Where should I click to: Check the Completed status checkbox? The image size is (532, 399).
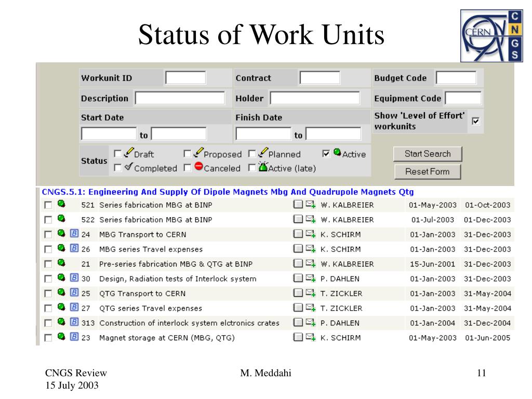[117, 168]
